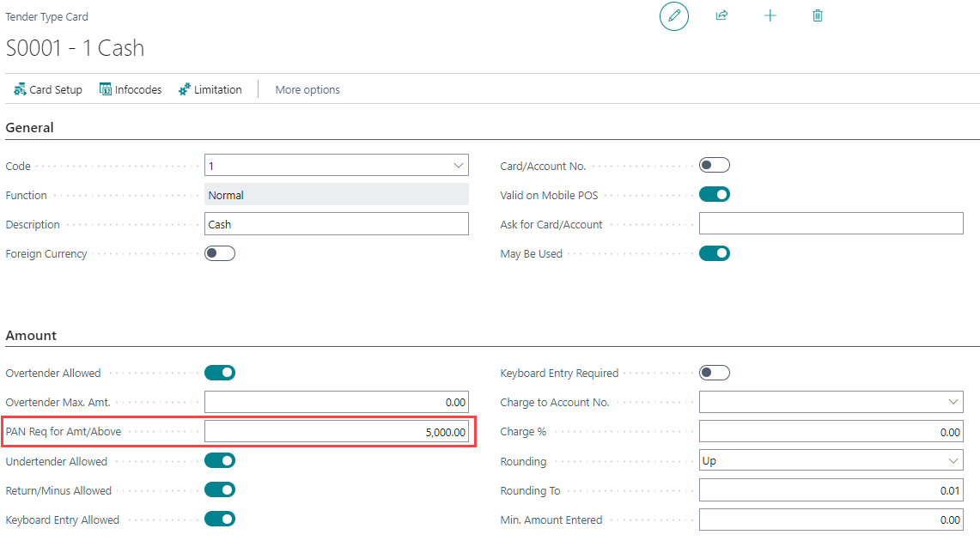Click the Card Setup icon

(20, 89)
